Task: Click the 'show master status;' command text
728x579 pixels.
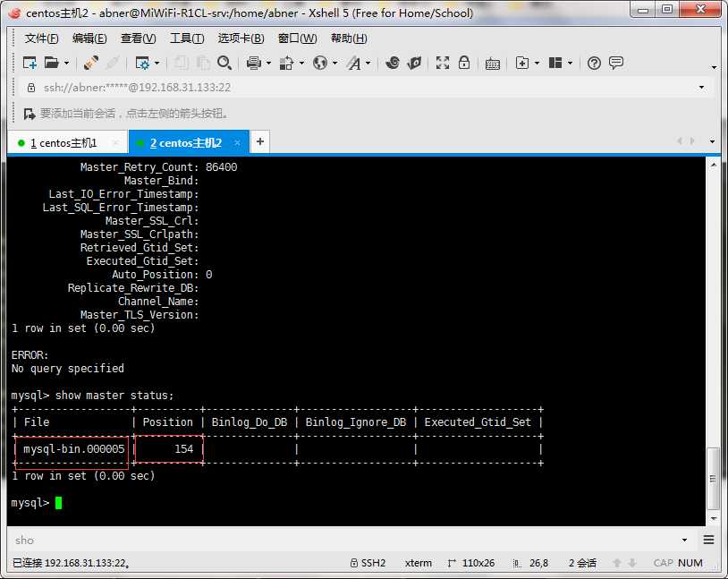Action: click(114, 396)
